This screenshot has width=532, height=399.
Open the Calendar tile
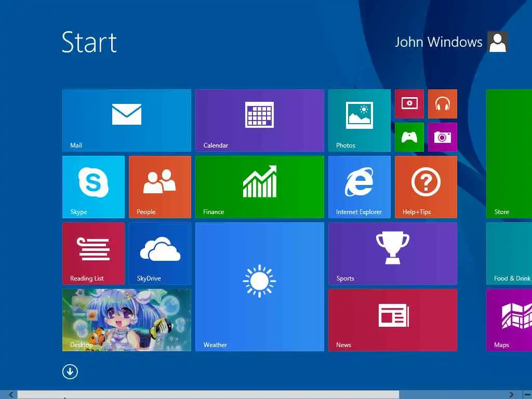pos(260,121)
